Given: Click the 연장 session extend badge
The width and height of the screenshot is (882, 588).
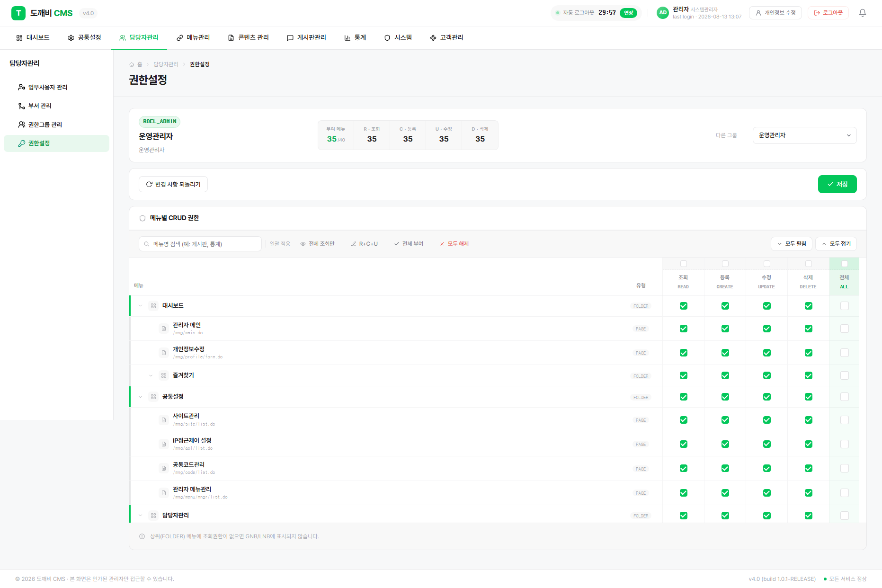Looking at the screenshot, I should tap(628, 13).
